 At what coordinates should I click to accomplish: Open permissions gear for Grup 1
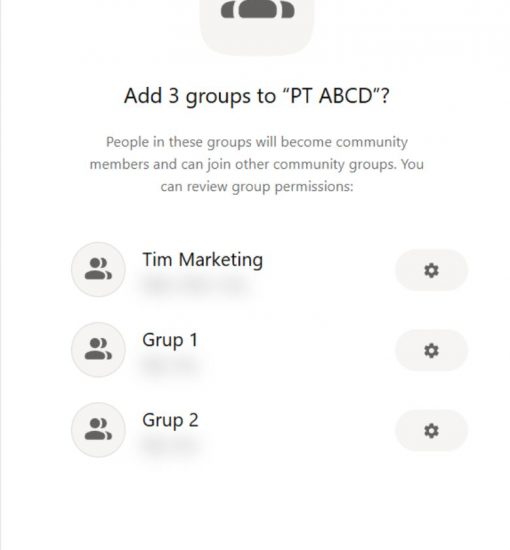431,350
